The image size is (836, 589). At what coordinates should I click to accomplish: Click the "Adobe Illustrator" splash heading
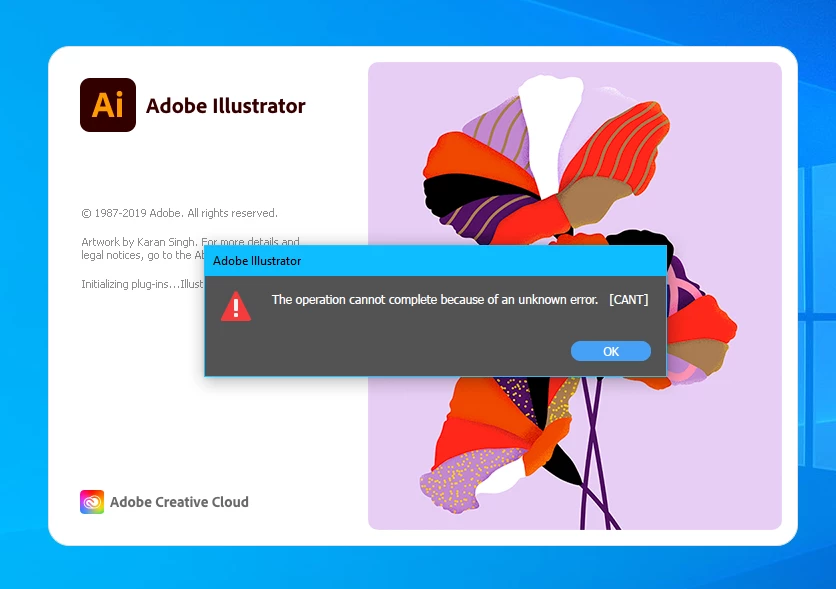click(226, 106)
